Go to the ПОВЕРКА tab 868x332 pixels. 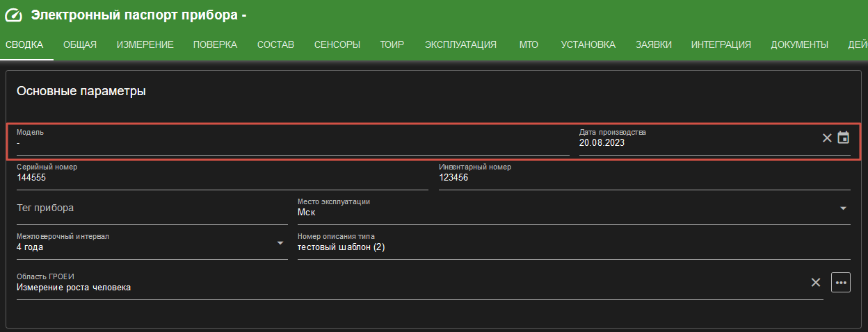215,44
